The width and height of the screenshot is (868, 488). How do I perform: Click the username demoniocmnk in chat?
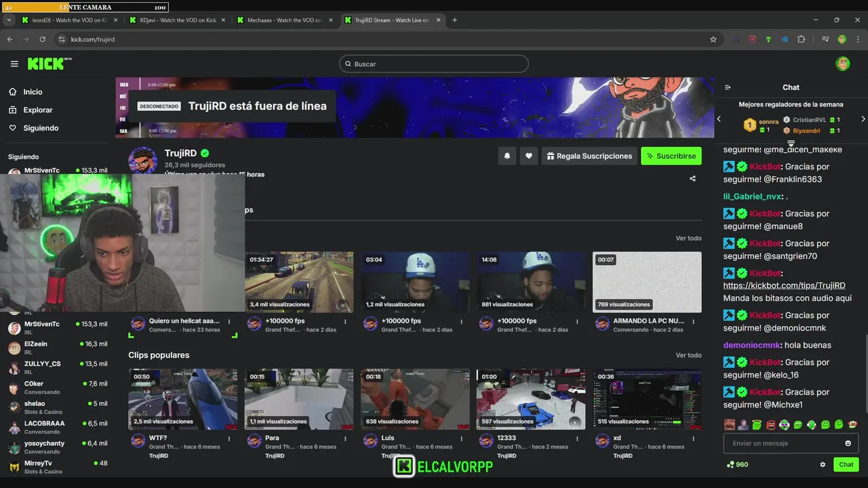752,345
